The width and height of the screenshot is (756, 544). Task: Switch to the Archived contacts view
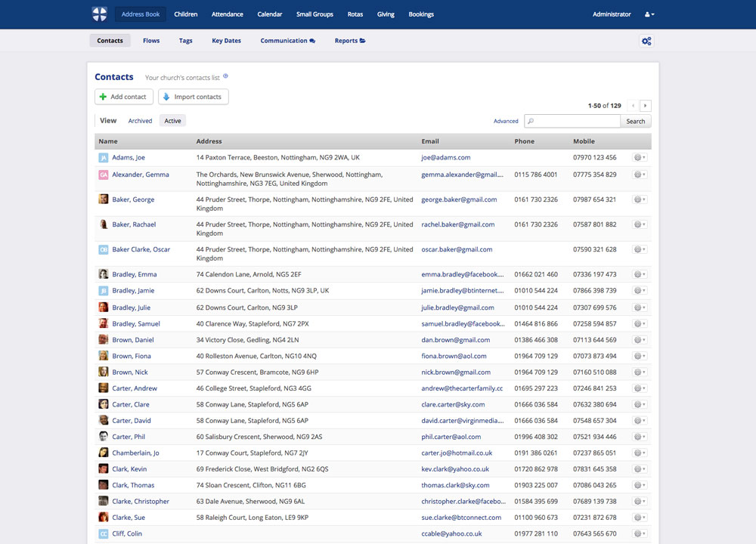tap(140, 120)
